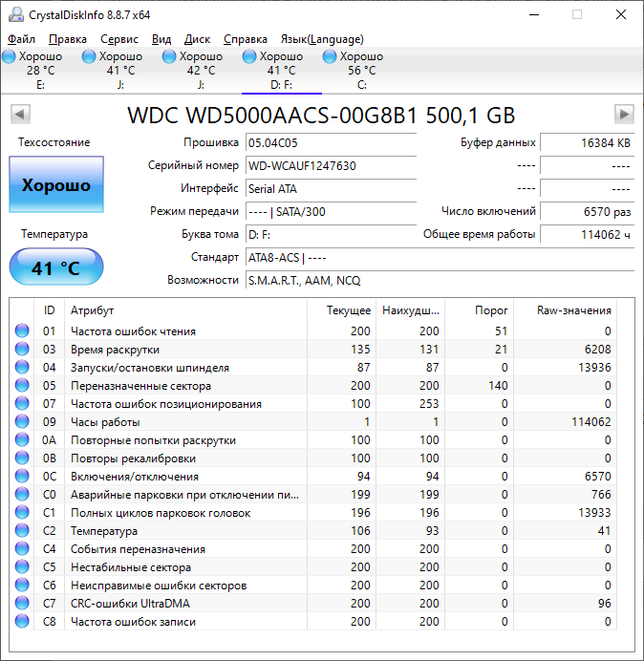
Task: Click status icon for Часы работы row
Action: point(22,421)
